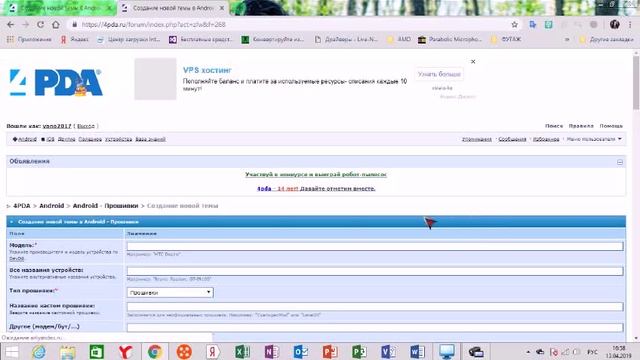Open the Chrome three-dot menu
The width and height of the screenshot is (640, 360).
tap(630, 24)
